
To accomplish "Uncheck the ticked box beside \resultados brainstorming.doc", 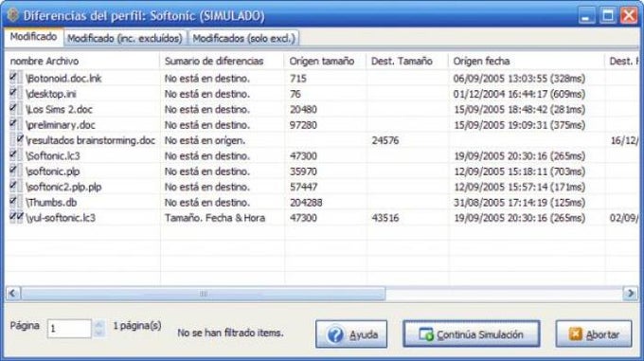I will pyautogui.click(x=20, y=140).
